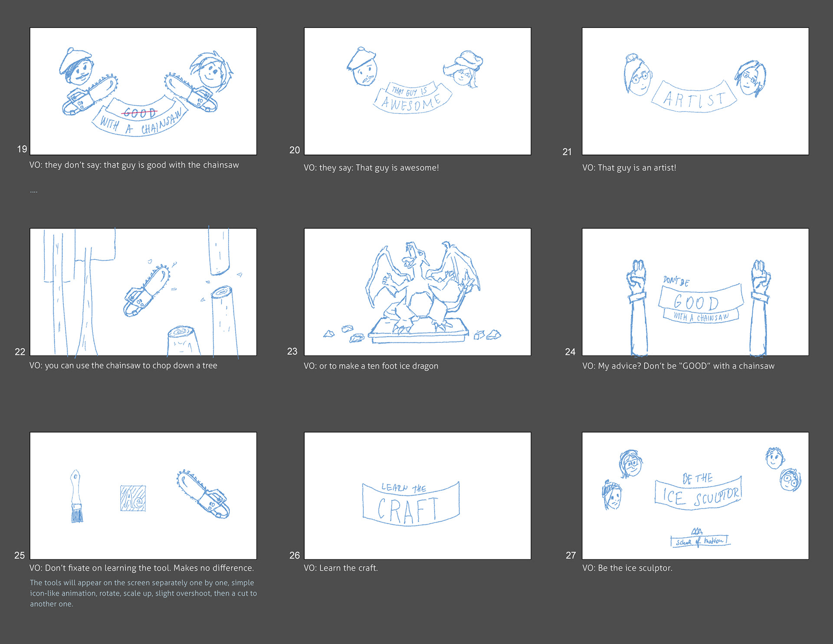The height and width of the screenshot is (644, 833).
Task: Click frame number 25 label
Action: click(x=20, y=555)
